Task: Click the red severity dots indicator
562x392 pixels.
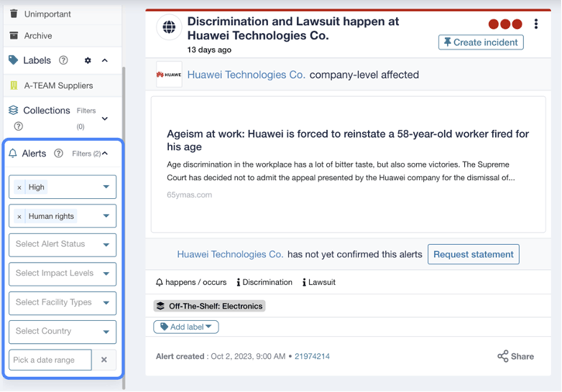Action: point(505,24)
